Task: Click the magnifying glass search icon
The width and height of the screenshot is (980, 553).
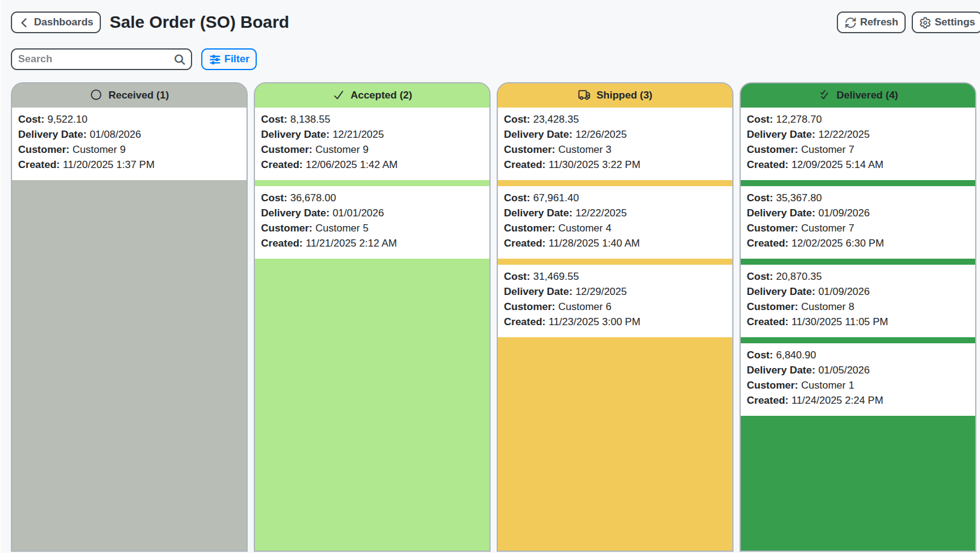Action: point(179,59)
